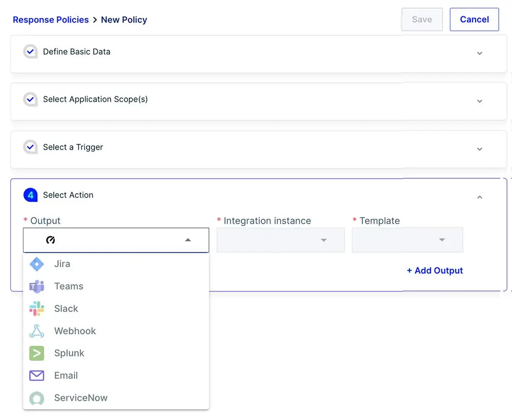Choose Jira from the output list
The image size is (512, 420).
(116, 264)
